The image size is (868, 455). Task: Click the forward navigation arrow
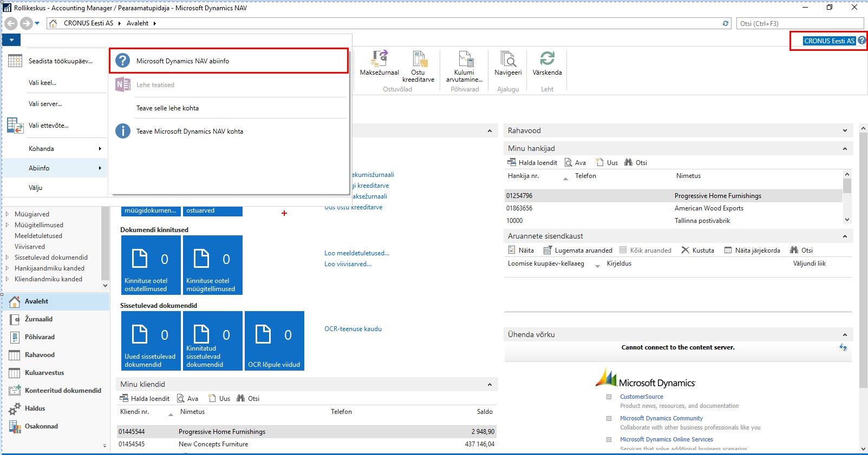click(26, 23)
